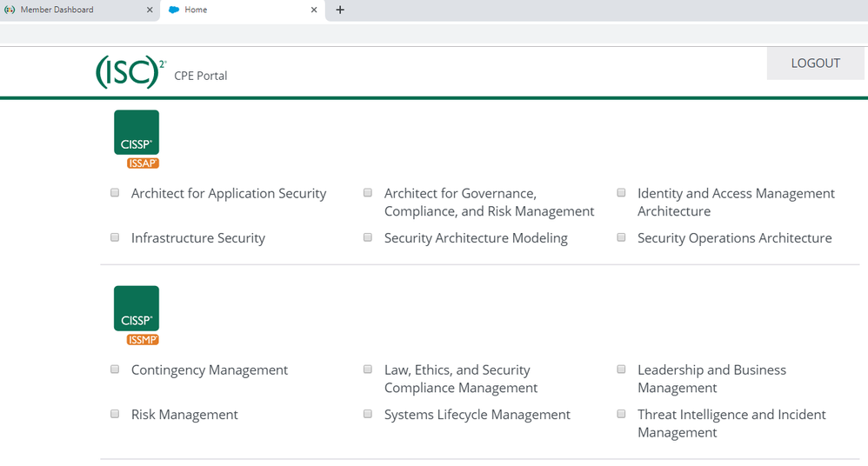Screen dimensions: 868x466
Task: Open a new browser tab with plus icon
Action: (340, 10)
